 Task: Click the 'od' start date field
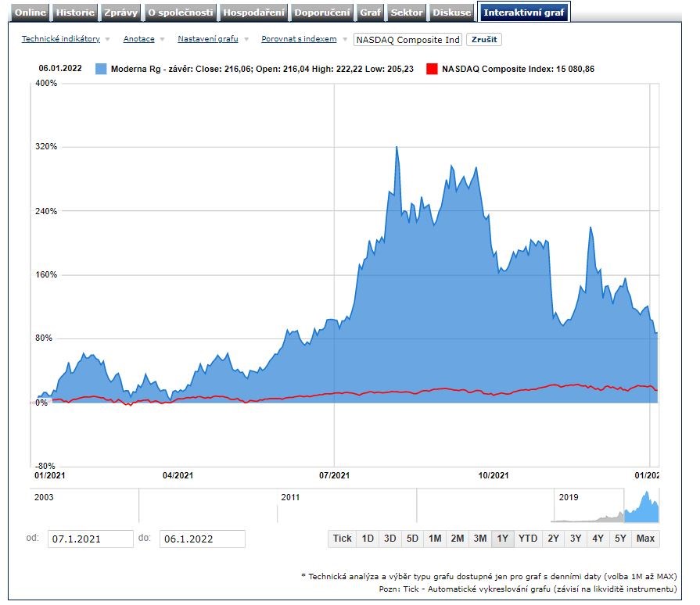90,539
